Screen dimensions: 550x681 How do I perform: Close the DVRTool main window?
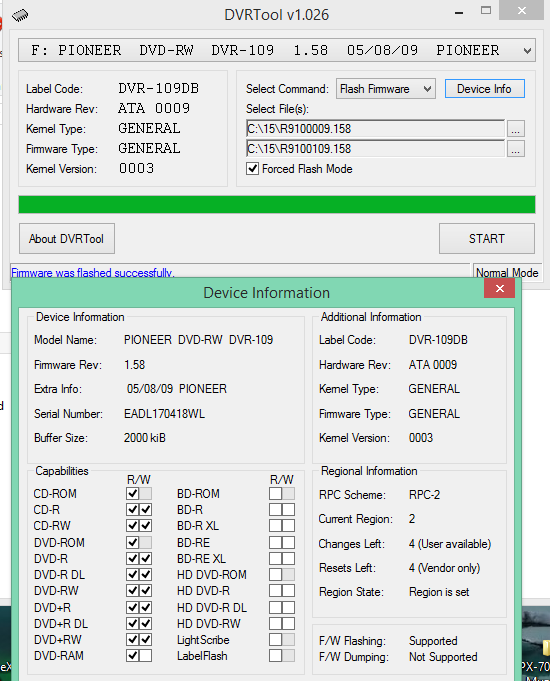tap(521, 10)
